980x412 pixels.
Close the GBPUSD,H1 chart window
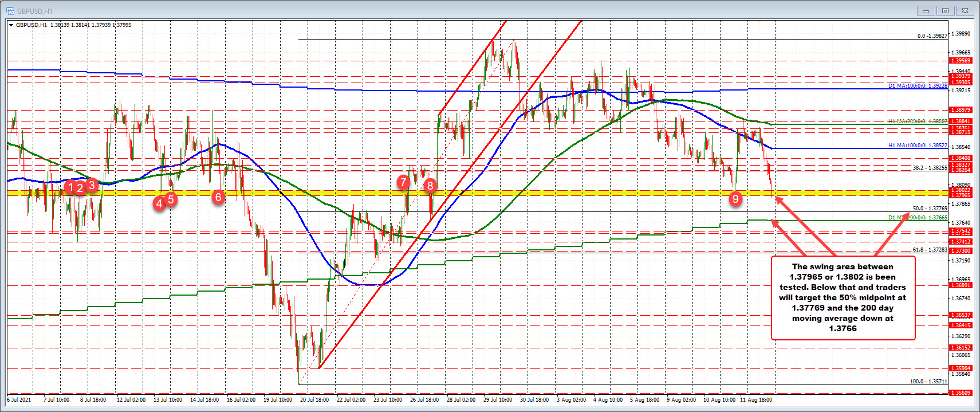tap(965, 11)
